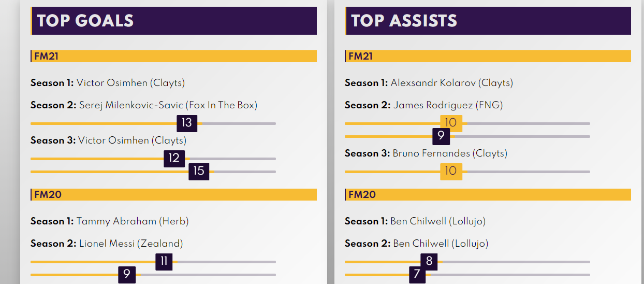Click the 9 handle under James Rodriguez

(x=441, y=136)
